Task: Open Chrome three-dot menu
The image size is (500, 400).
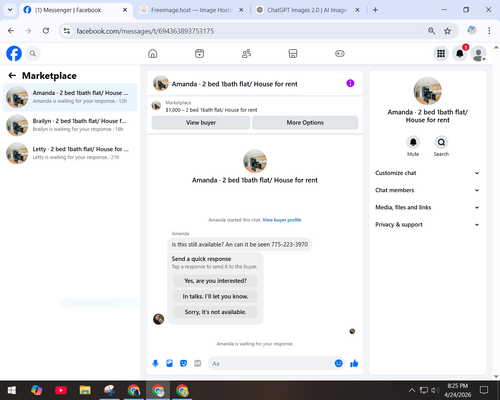Action: point(489,31)
